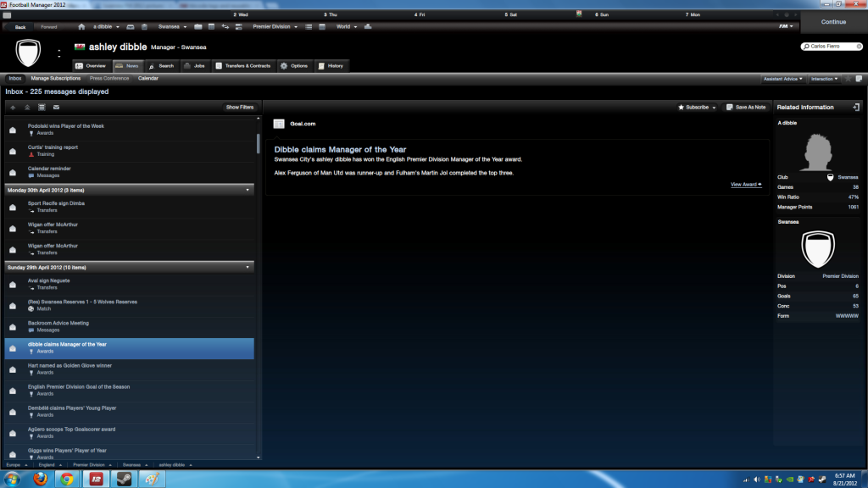The width and height of the screenshot is (868, 488).
Task: Click the Premier Division link in Related Information
Action: pyautogui.click(x=840, y=276)
